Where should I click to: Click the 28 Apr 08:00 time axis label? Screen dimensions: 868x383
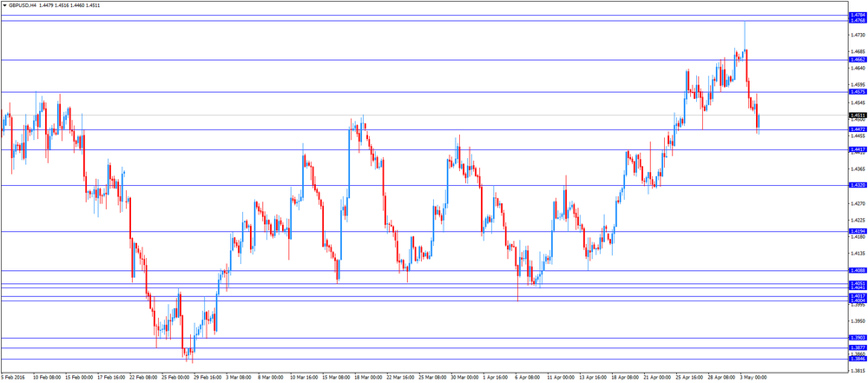(721, 378)
